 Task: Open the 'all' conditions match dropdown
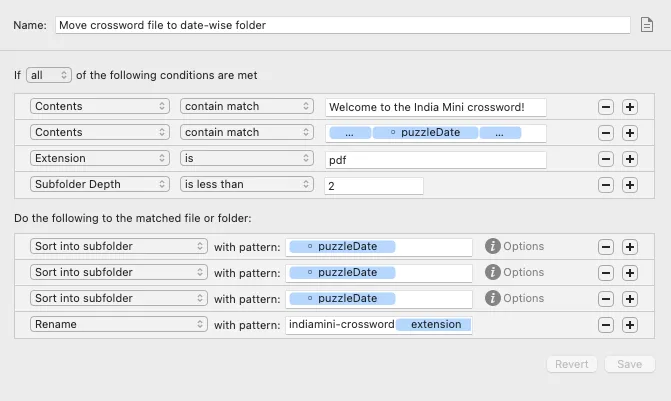click(49, 75)
